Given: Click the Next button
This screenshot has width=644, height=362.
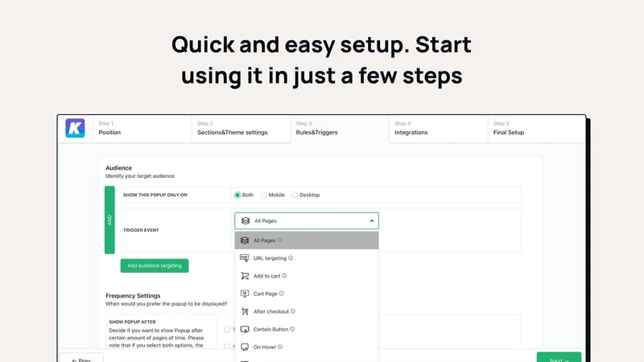Looking at the screenshot, I should click(x=559, y=357).
